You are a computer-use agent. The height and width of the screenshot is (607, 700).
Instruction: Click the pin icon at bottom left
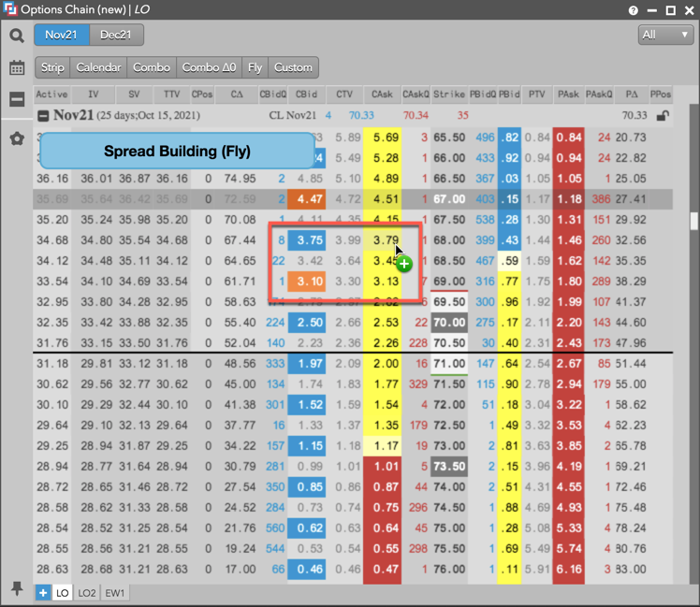point(17,588)
